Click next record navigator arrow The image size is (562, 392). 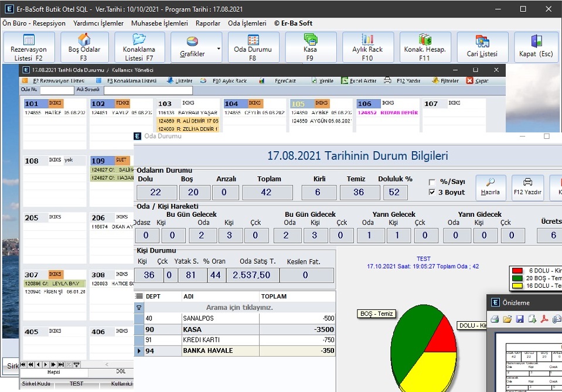[x=46, y=364]
